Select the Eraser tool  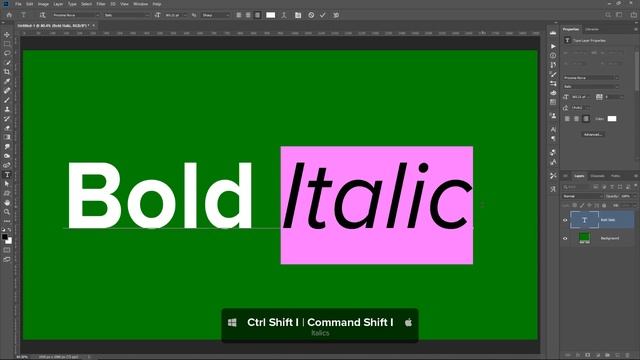point(7,128)
